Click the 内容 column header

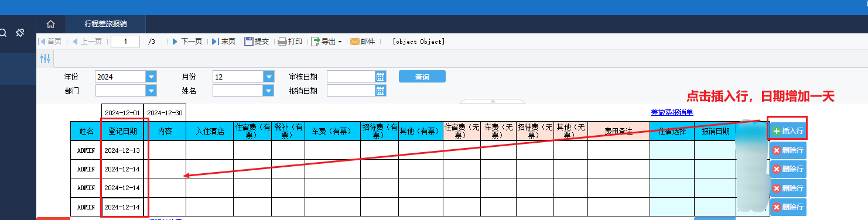165,132
